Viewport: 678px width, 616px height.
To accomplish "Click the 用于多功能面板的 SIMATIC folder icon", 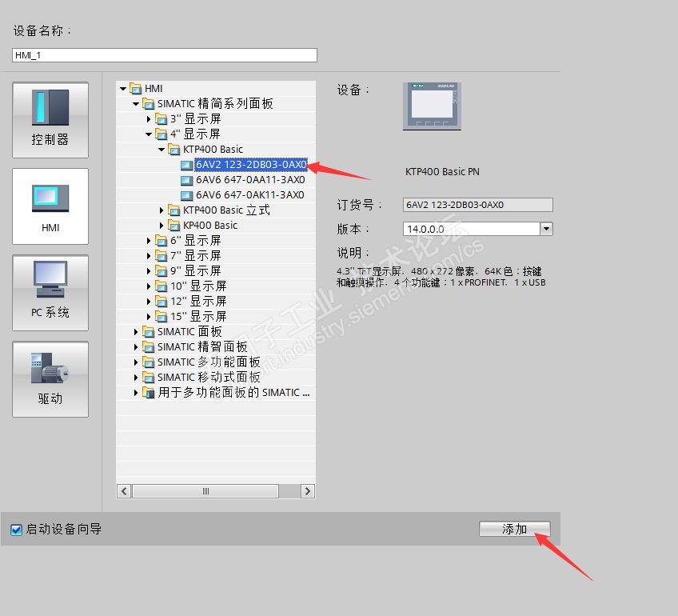I will point(149,393).
